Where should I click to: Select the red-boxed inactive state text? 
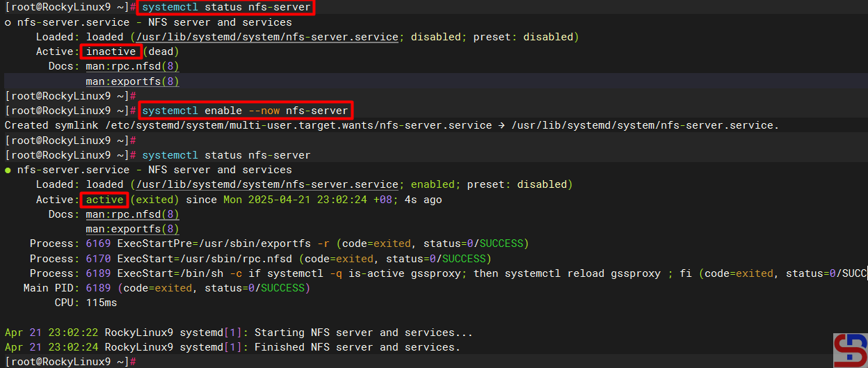[111, 51]
